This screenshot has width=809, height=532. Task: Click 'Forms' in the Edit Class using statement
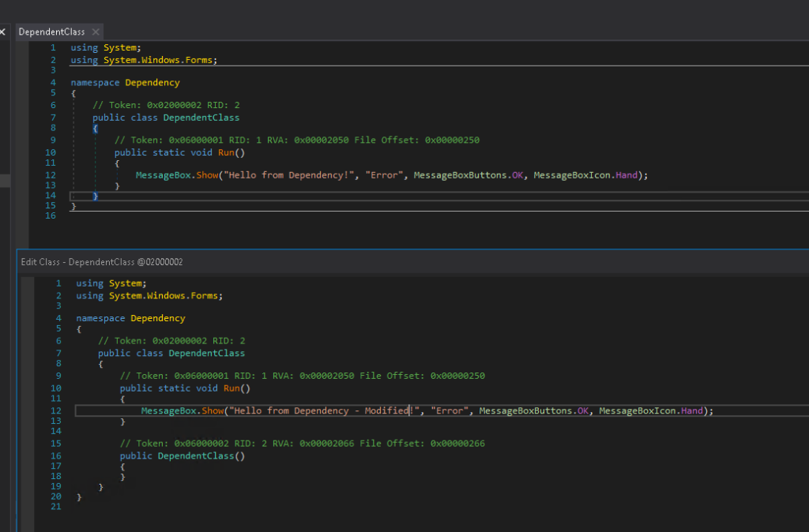point(205,295)
